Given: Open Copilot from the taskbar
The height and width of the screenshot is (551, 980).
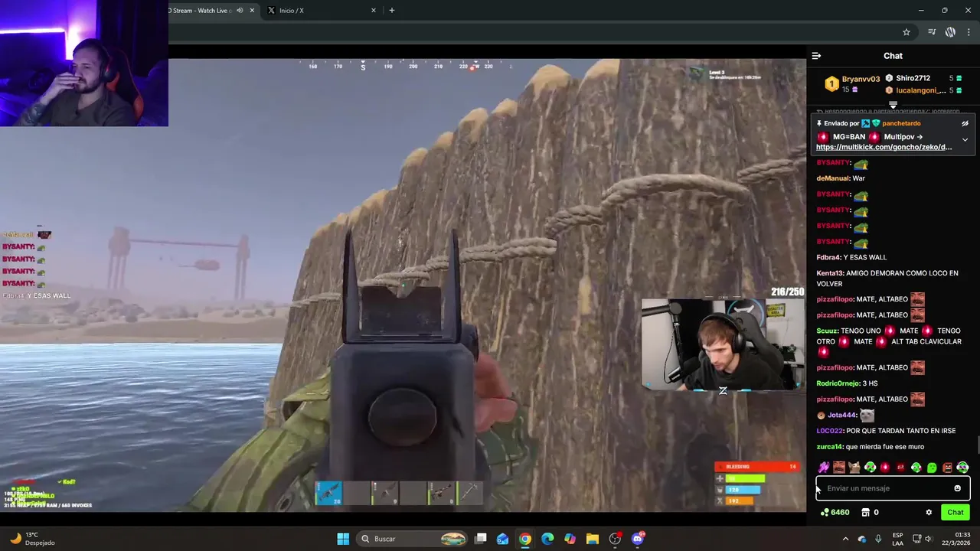Looking at the screenshot, I should (570, 539).
